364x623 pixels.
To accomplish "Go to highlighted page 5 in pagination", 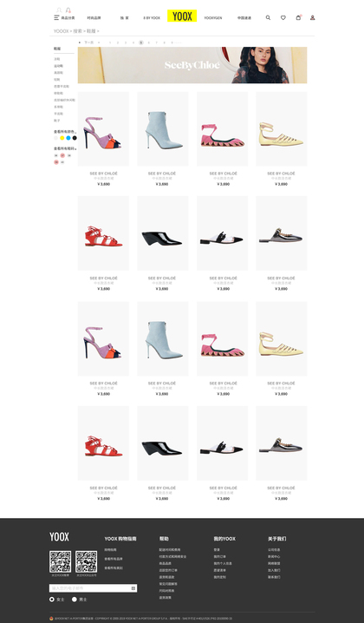I will (x=141, y=43).
